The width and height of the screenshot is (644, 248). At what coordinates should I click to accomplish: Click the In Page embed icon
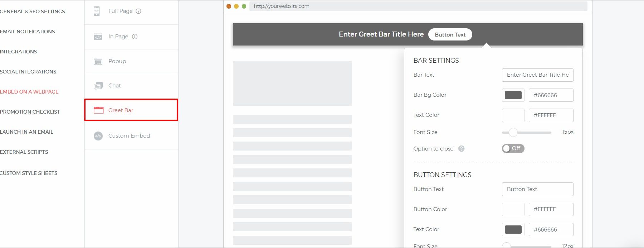click(x=98, y=37)
